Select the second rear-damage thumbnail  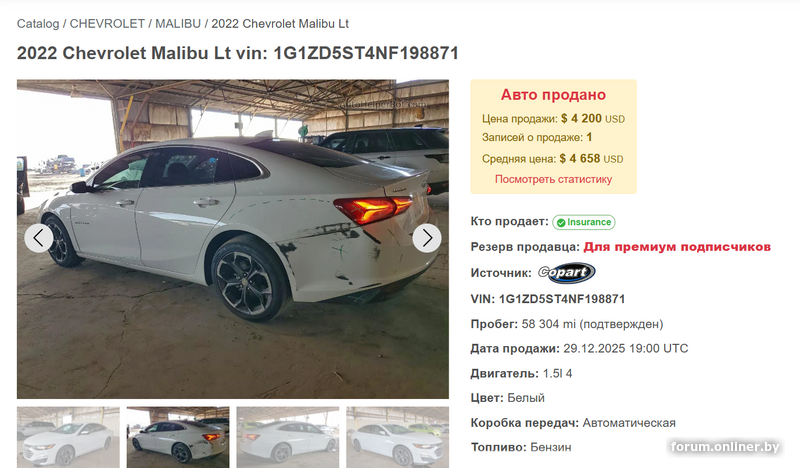[178, 437]
